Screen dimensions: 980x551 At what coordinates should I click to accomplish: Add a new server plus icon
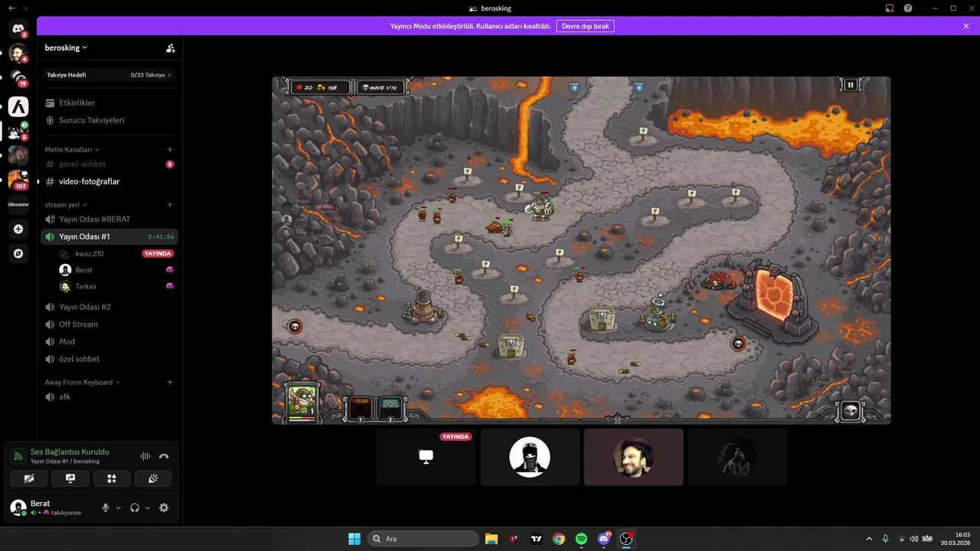pos(18,229)
